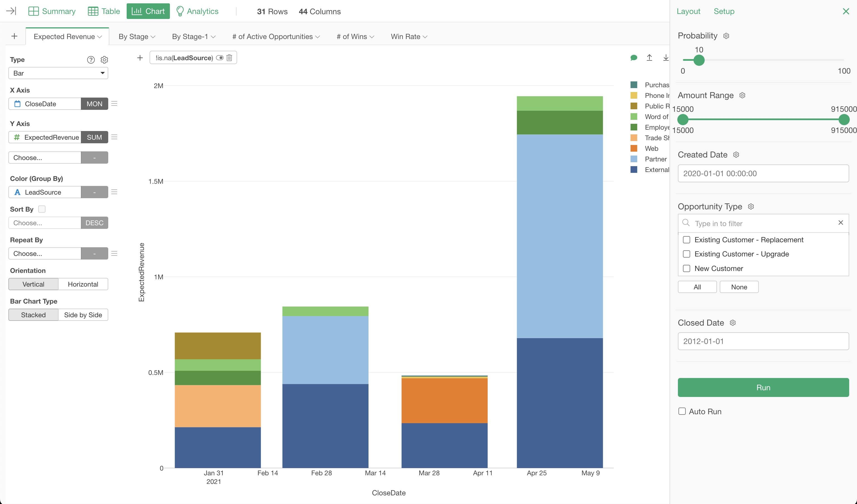Open chart Type settings gear
This screenshot has height=504, width=857.
pyautogui.click(x=104, y=60)
